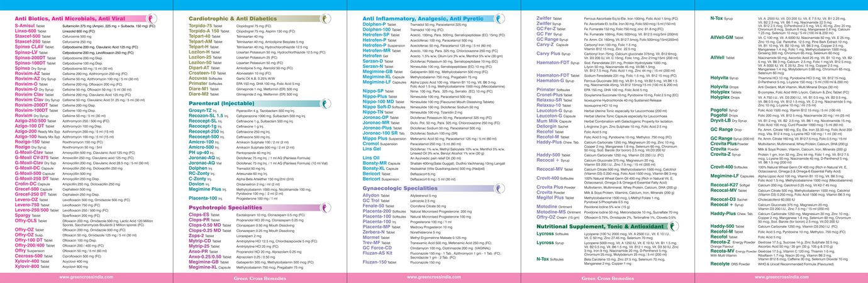Click Green Cross Remedies footer below Megimine-XL
This screenshot has width=868, height=283.
[259, 277]
